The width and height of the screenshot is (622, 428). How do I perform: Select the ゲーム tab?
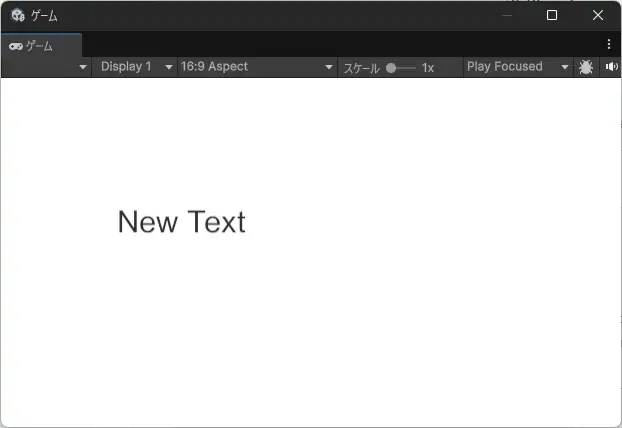[41, 46]
